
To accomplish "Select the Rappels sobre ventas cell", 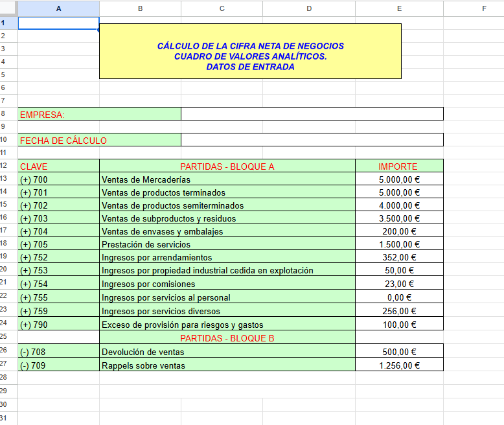I will pyautogui.click(x=227, y=365).
